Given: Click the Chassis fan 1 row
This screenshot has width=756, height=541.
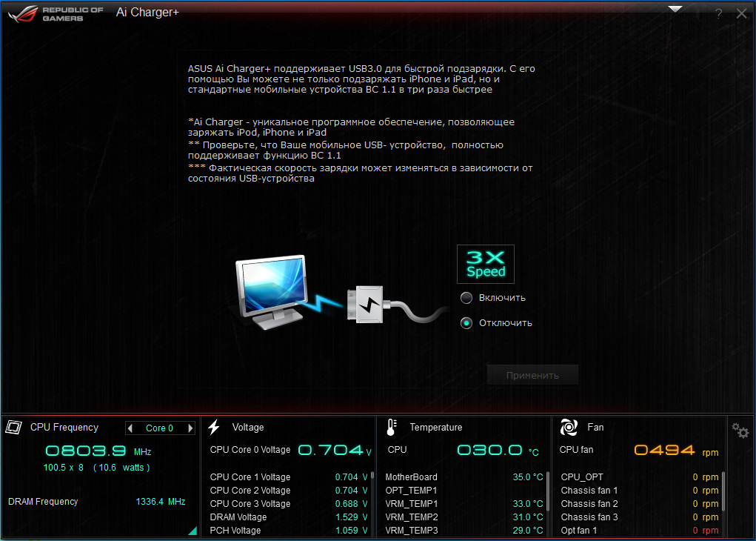Looking at the screenshot, I should (640, 491).
